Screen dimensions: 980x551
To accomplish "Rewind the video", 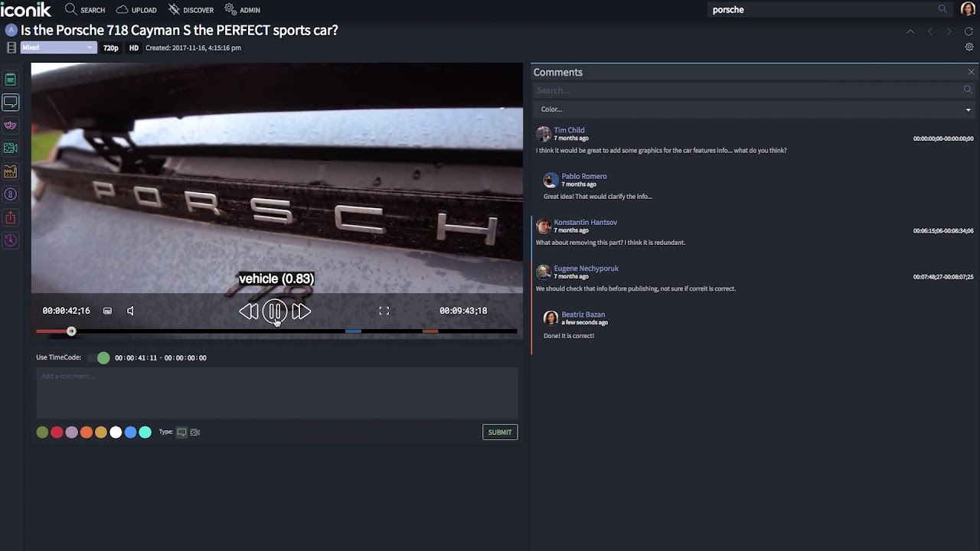I will point(248,311).
